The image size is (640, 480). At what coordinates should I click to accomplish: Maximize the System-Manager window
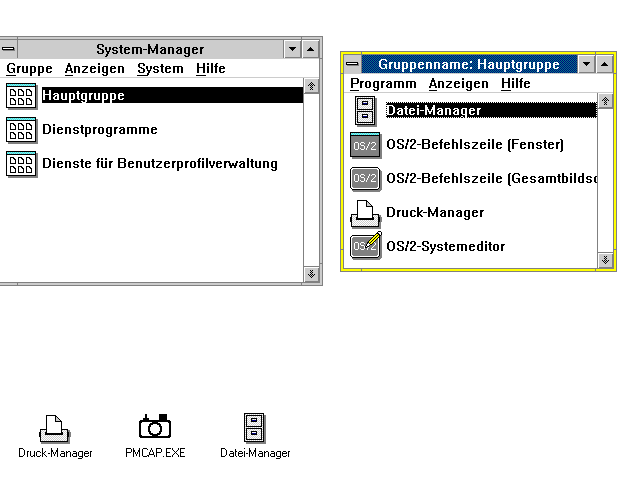pos(311,49)
